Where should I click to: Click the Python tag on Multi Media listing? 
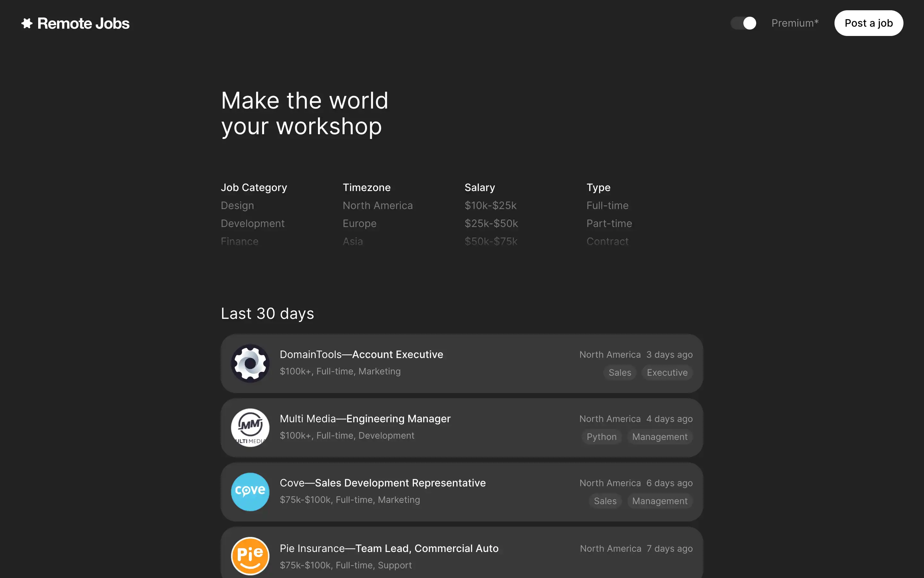click(601, 437)
